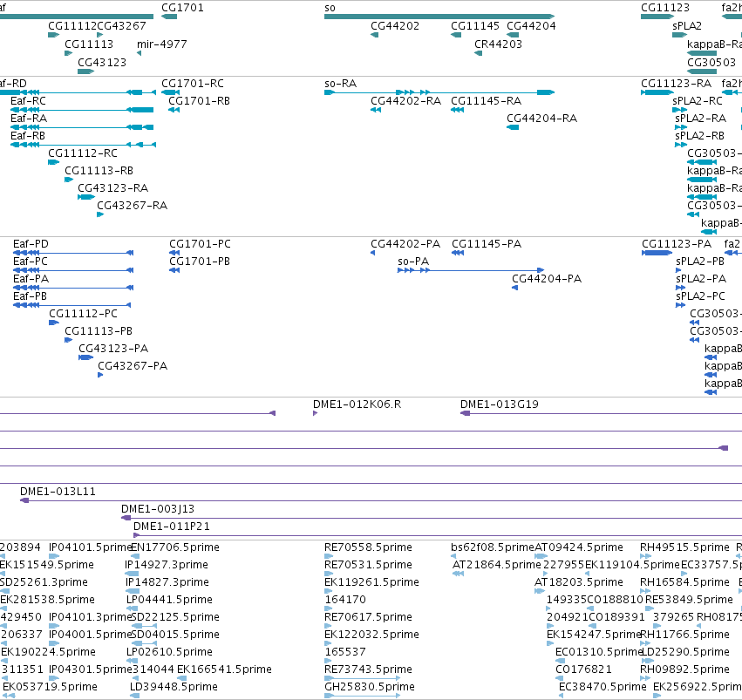Image resolution: width=742 pixels, height=700 pixels.
Task: Select the Eaf-PB protein label
Action: click(x=30, y=296)
